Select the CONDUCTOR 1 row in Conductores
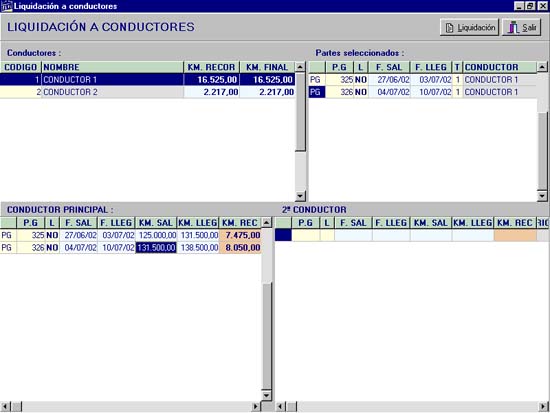 (147, 80)
